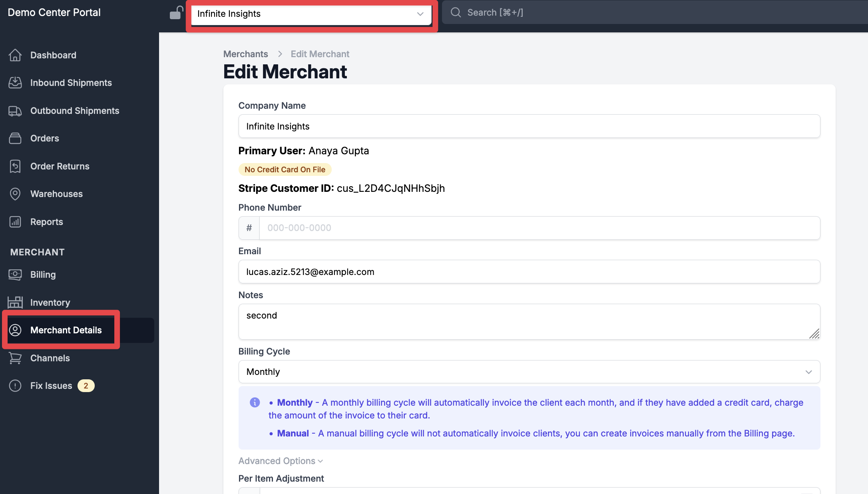Click the Billing cash icon
This screenshot has width=868, height=494.
[15, 275]
